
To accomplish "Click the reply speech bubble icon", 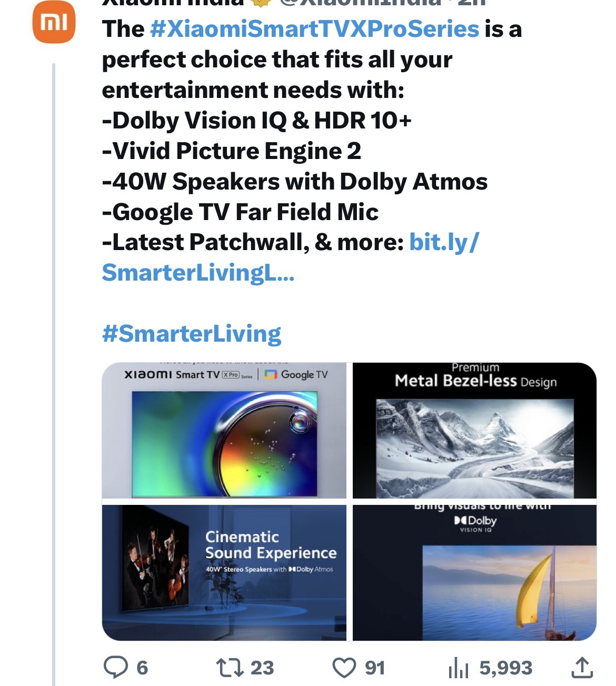I will (115, 667).
